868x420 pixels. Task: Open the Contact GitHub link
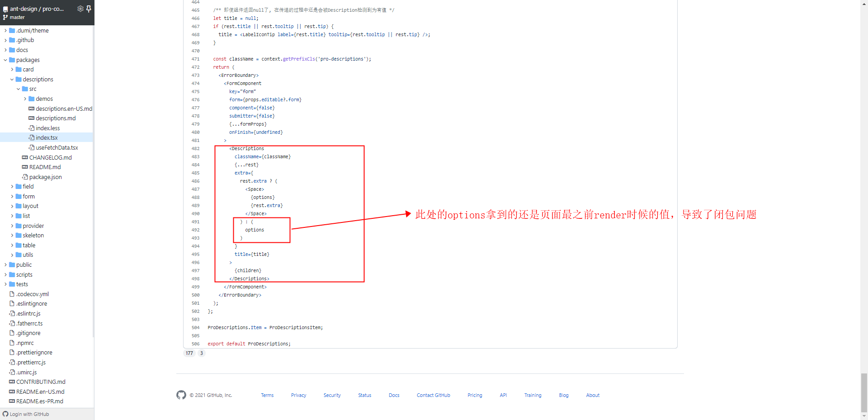click(433, 395)
